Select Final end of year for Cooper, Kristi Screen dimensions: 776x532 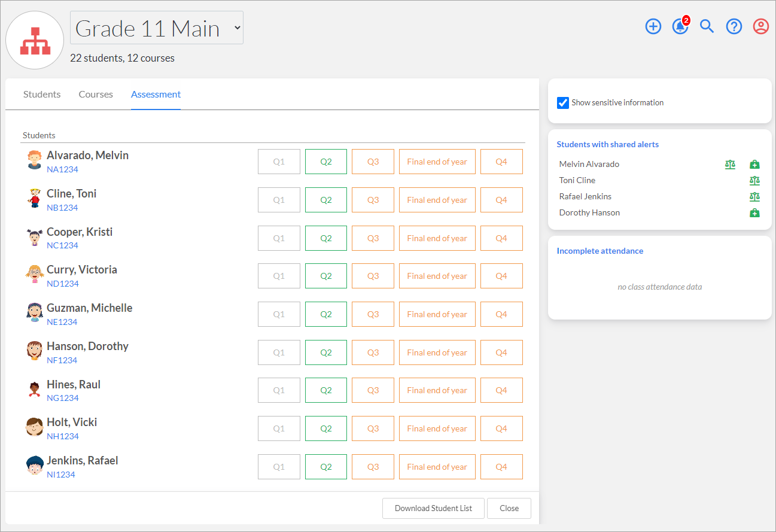[x=437, y=238]
